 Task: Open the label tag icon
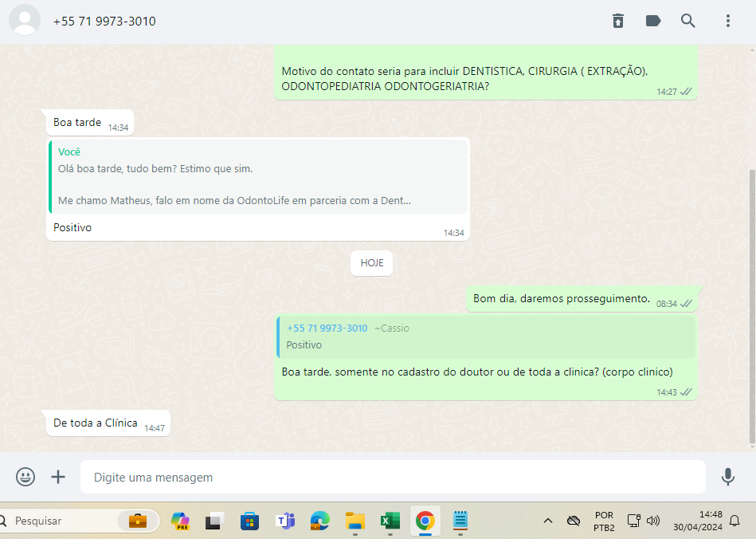point(653,22)
